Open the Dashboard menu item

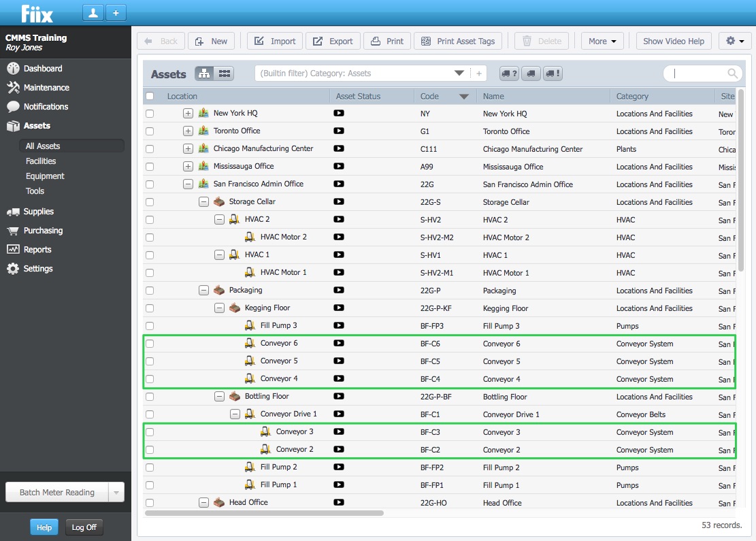tap(43, 69)
